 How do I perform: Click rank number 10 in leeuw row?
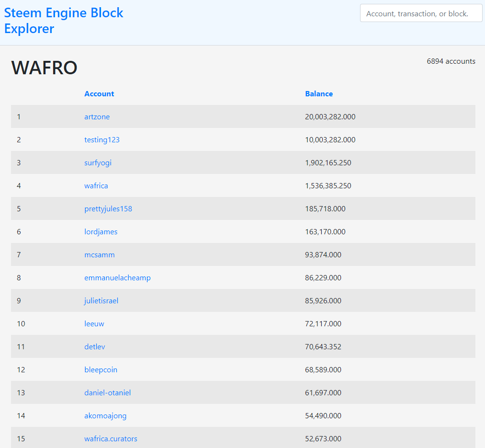pyautogui.click(x=21, y=324)
